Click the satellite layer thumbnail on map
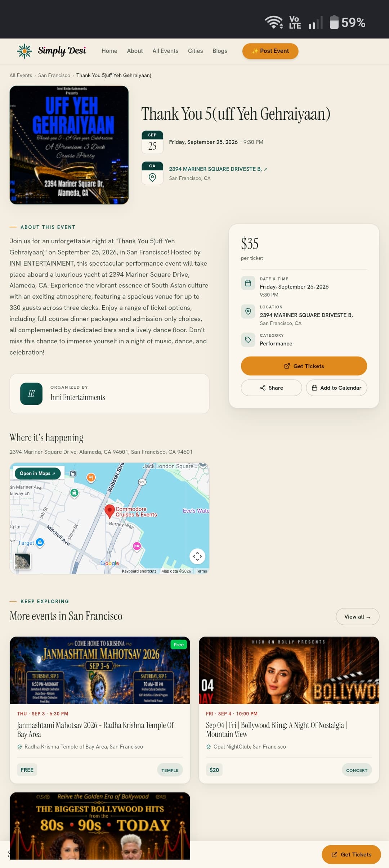The width and height of the screenshot is (389, 868). click(x=22, y=561)
